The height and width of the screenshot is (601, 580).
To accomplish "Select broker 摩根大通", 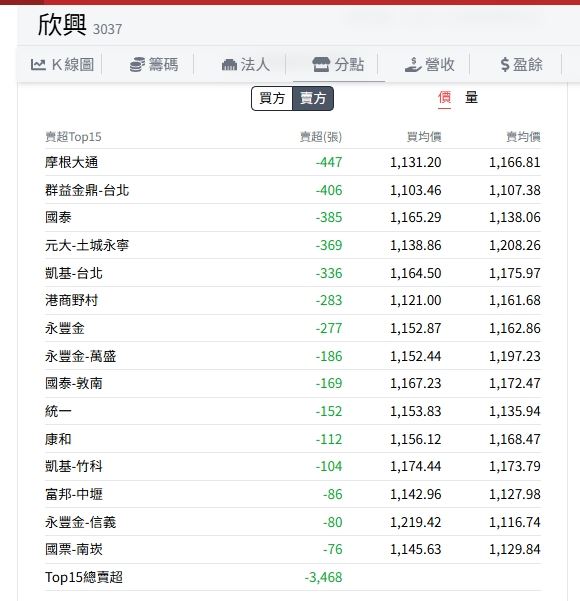I will coord(71,163).
